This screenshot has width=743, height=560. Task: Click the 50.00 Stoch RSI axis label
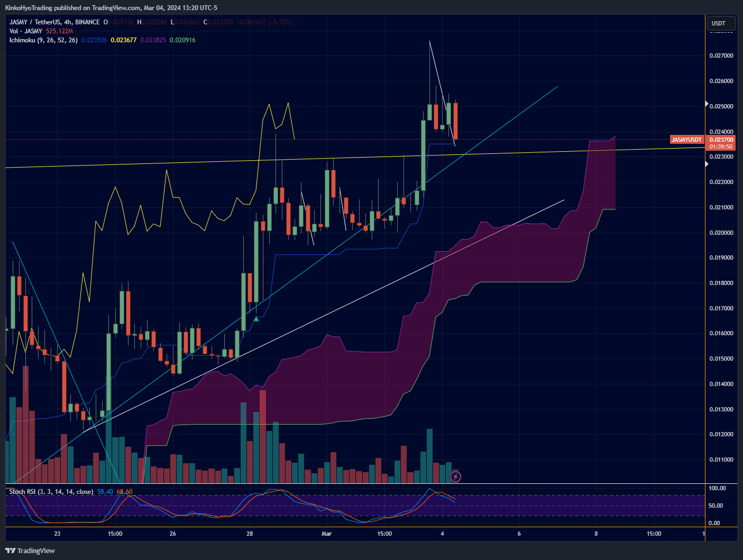716,506
